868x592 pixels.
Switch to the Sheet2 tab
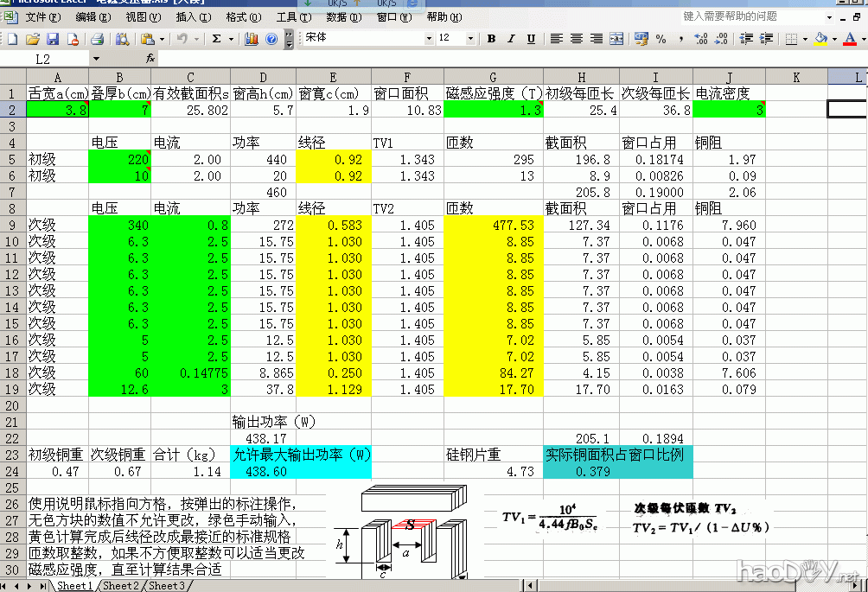119,586
